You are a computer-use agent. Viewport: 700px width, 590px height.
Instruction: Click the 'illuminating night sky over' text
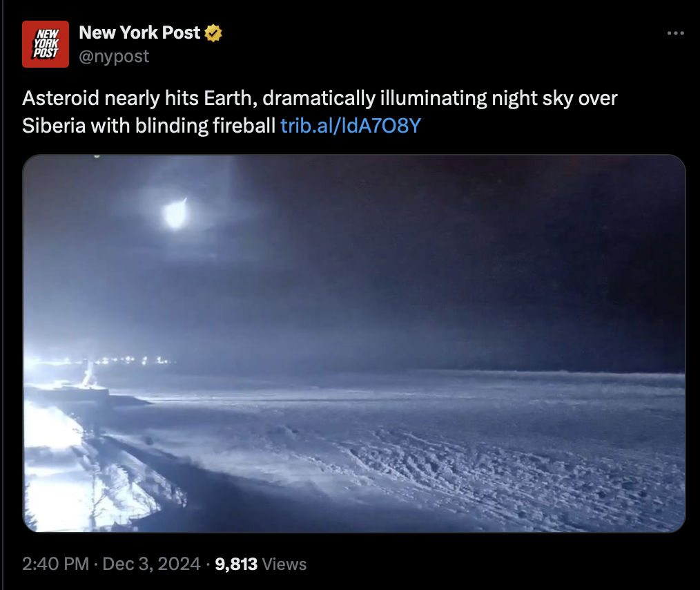498,98
